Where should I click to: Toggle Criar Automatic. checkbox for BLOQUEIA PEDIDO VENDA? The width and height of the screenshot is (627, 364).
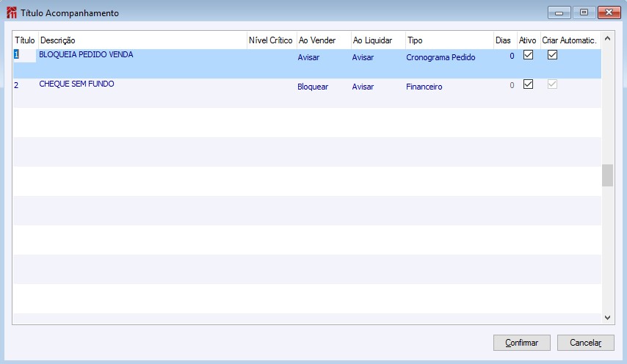point(552,55)
